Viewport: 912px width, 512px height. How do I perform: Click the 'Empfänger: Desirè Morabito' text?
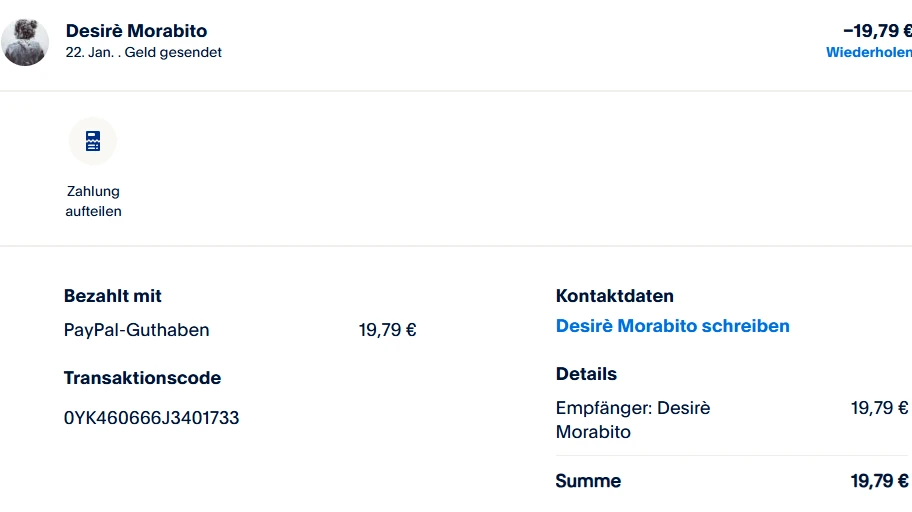pos(632,420)
